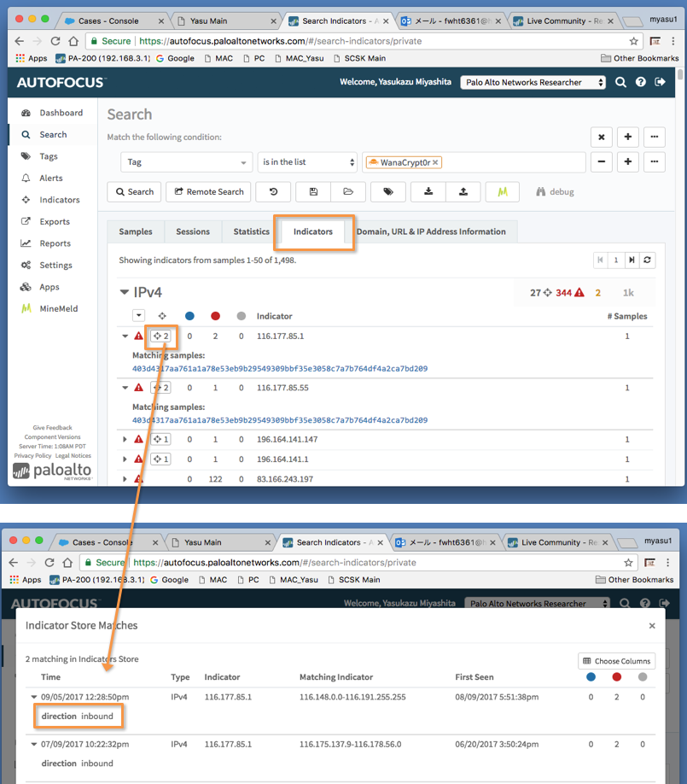687x784 pixels.
Task: Expand the 196.164.141.1 indicator row
Action: coord(125,459)
